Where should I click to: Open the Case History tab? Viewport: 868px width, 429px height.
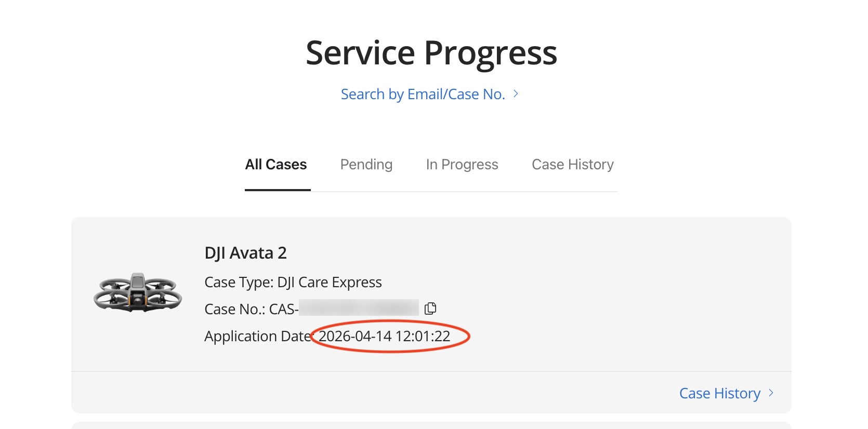[x=573, y=165]
